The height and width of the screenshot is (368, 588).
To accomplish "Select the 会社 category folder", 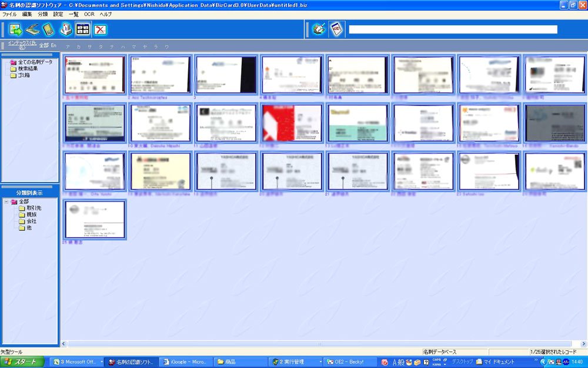I will pos(32,221).
